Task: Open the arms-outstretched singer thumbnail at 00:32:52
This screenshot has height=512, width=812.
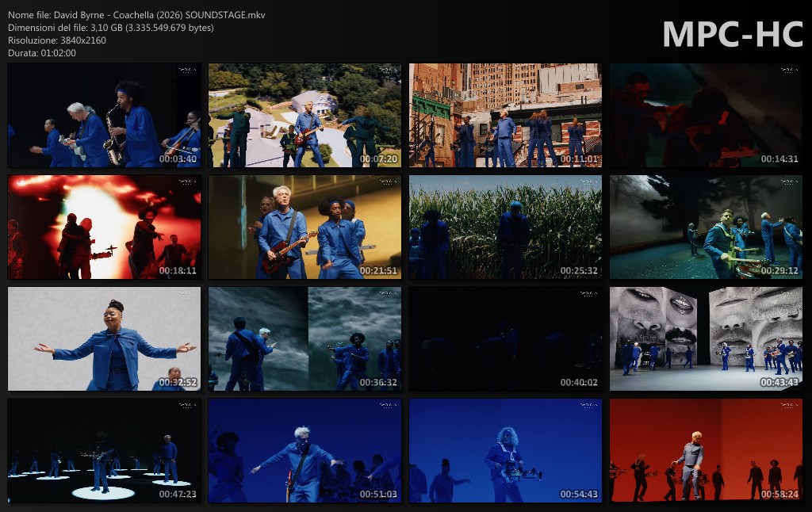Action: click(x=104, y=338)
